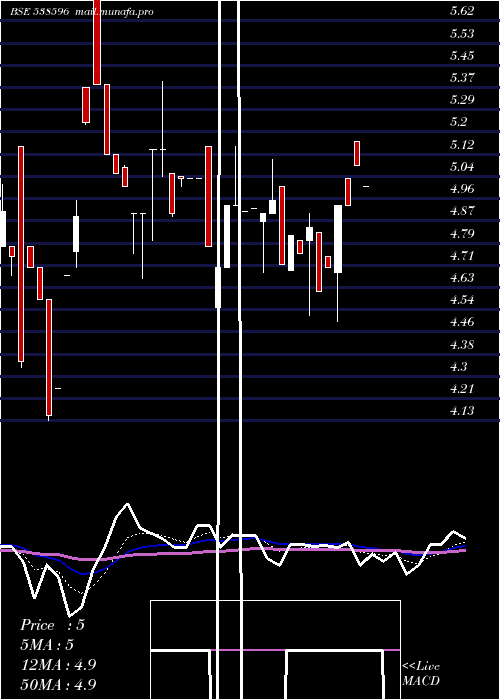Click the '5MA : 5' readout
500x700 pixels.
tap(47, 645)
